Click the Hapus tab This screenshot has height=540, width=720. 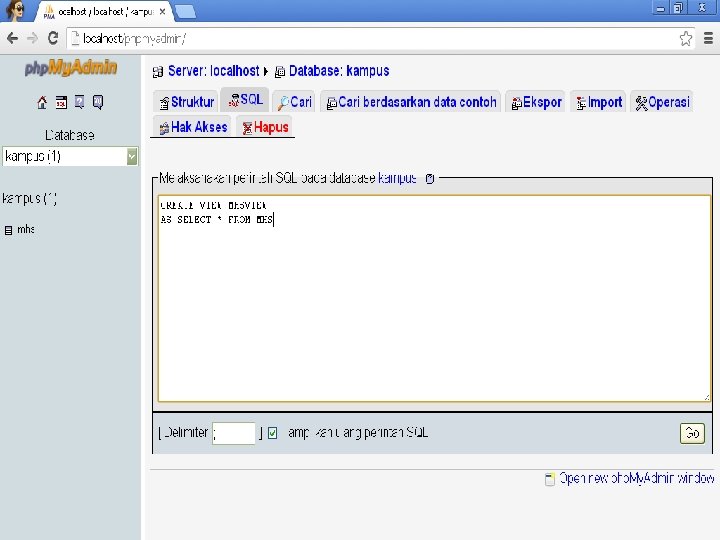pos(265,127)
